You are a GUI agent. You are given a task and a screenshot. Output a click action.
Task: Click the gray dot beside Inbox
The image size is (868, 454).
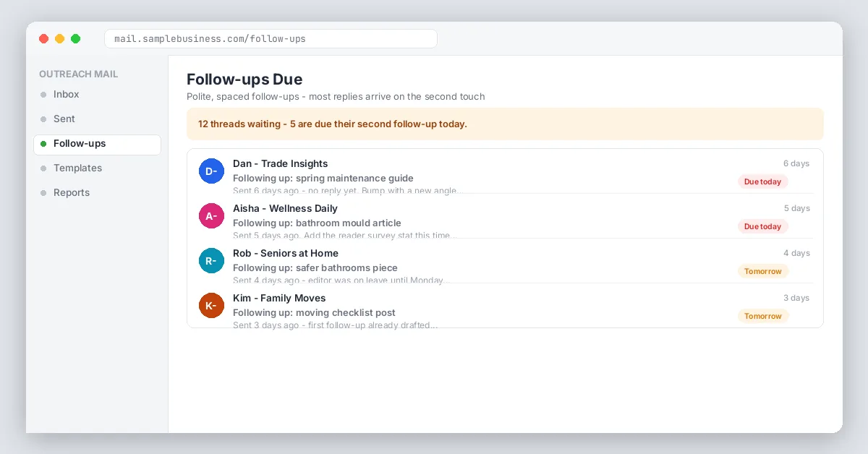pos(43,95)
